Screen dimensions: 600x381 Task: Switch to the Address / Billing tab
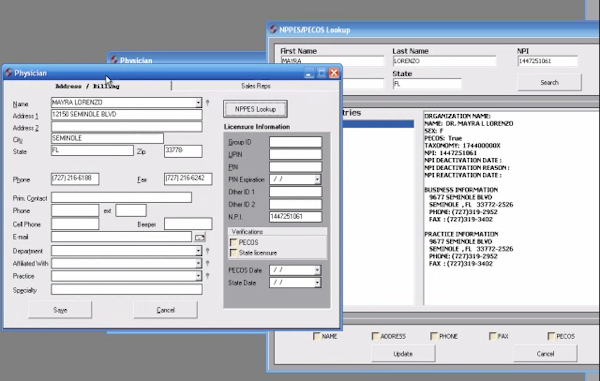click(x=87, y=86)
